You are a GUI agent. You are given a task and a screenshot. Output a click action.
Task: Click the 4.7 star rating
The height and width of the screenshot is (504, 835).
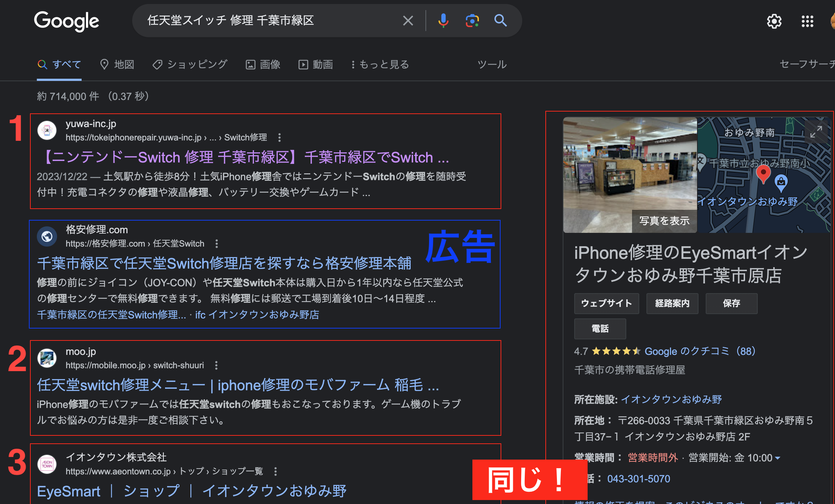tap(607, 351)
